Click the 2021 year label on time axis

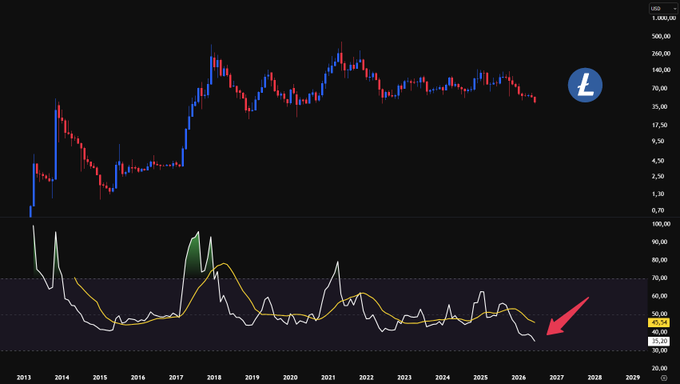(x=328, y=377)
